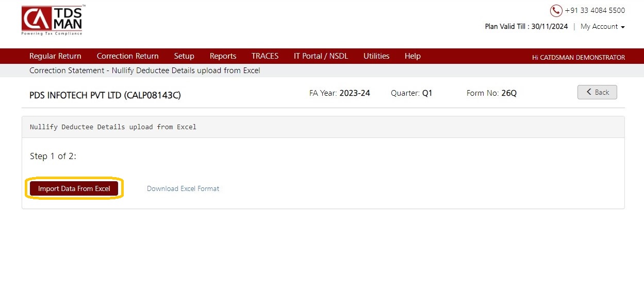Click the Download Excel Format link
The image size is (644, 295).
click(x=183, y=189)
